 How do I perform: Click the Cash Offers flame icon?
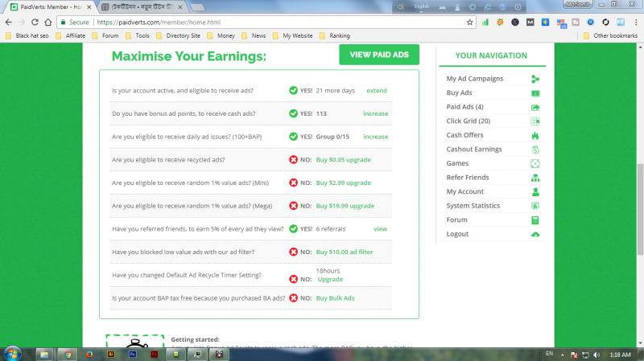[x=535, y=135]
